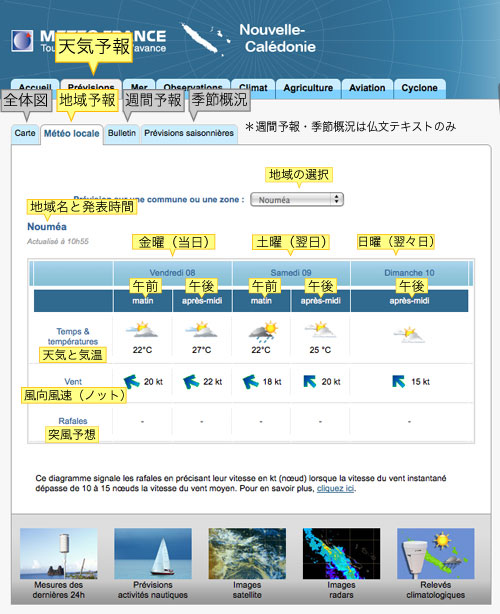Click the 'Temps & températures' row label
500x614 pixels.
tap(72, 336)
